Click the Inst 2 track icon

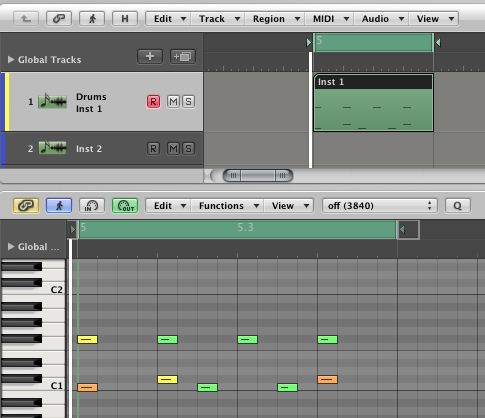(52, 148)
